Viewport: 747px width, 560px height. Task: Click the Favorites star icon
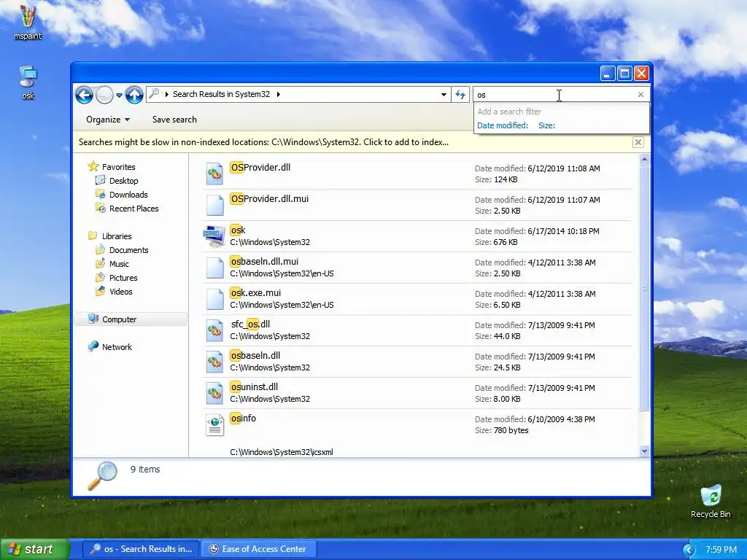click(93, 166)
